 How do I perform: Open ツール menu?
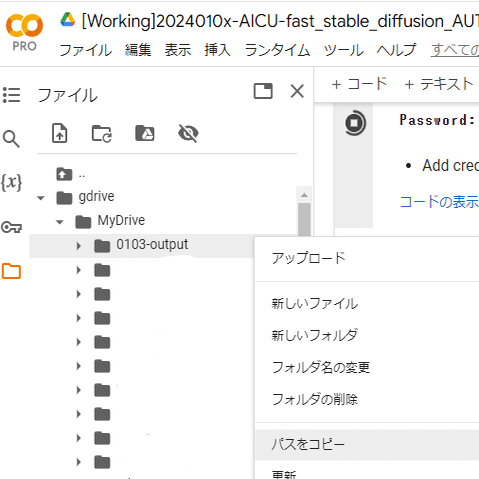(x=344, y=50)
